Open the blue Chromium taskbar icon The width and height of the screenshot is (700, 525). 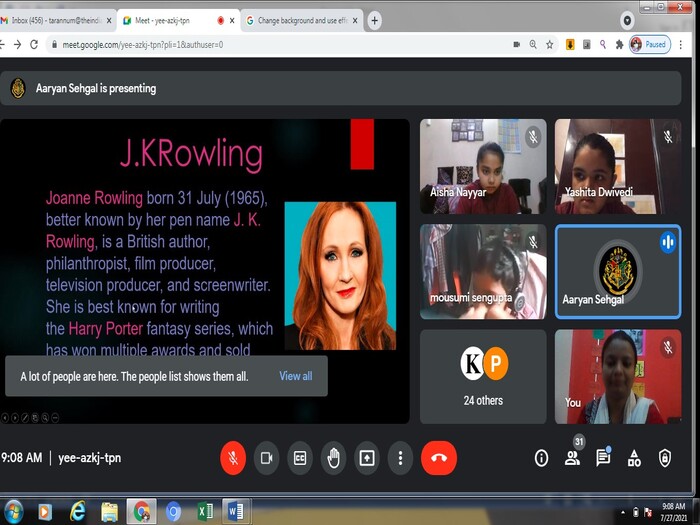click(173, 512)
